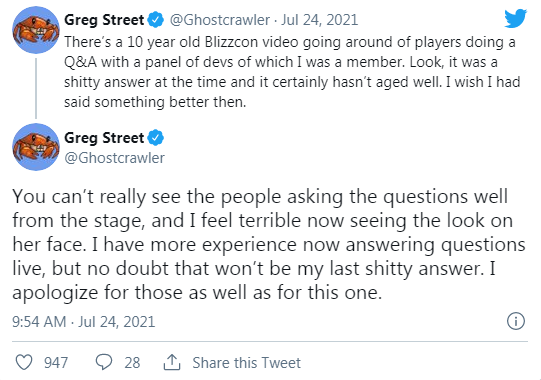The image size is (541, 380).
Task: Click the 28 replies count
Action: coord(132,363)
